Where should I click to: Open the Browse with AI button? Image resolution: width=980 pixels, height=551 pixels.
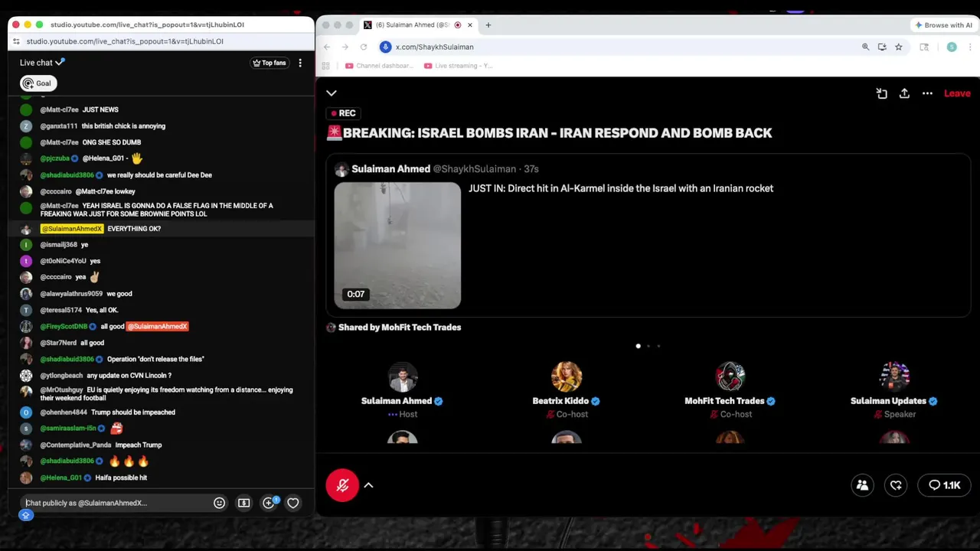943,25
